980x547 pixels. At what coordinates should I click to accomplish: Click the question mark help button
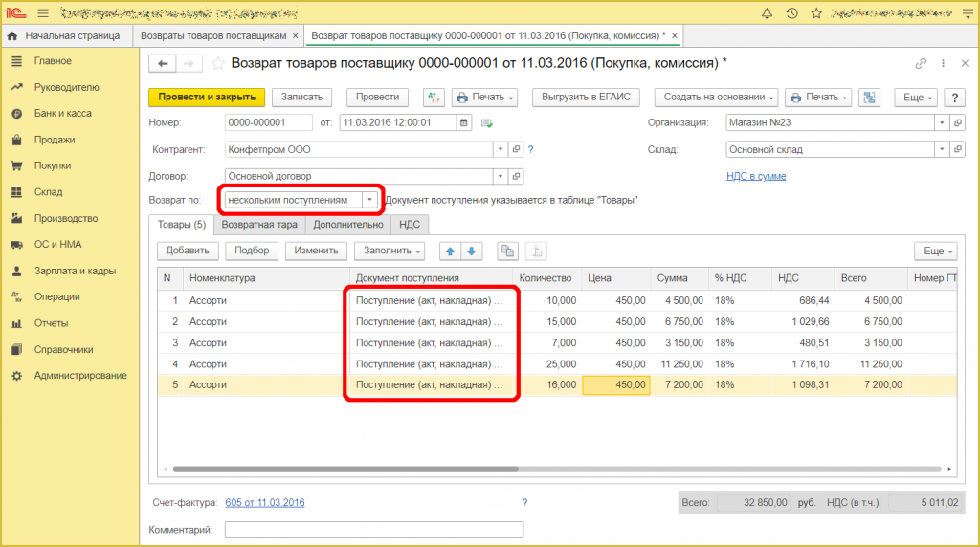(953, 98)
